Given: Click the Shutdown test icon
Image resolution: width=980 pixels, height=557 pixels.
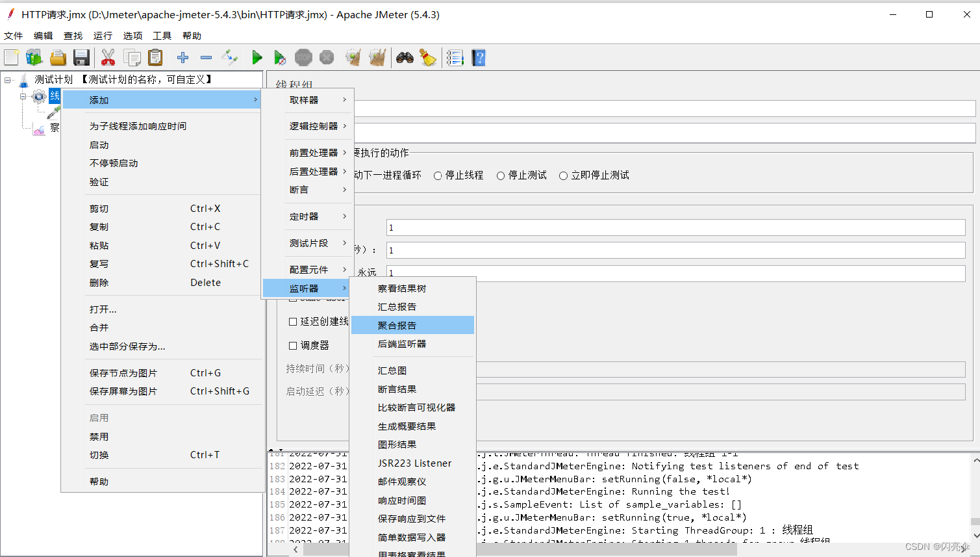Looking at the screenshot, I should click(327, 58).
